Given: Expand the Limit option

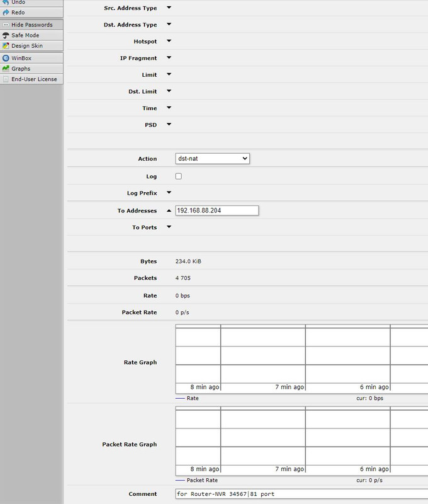Looking at the screenshot, I should (169, 74).
